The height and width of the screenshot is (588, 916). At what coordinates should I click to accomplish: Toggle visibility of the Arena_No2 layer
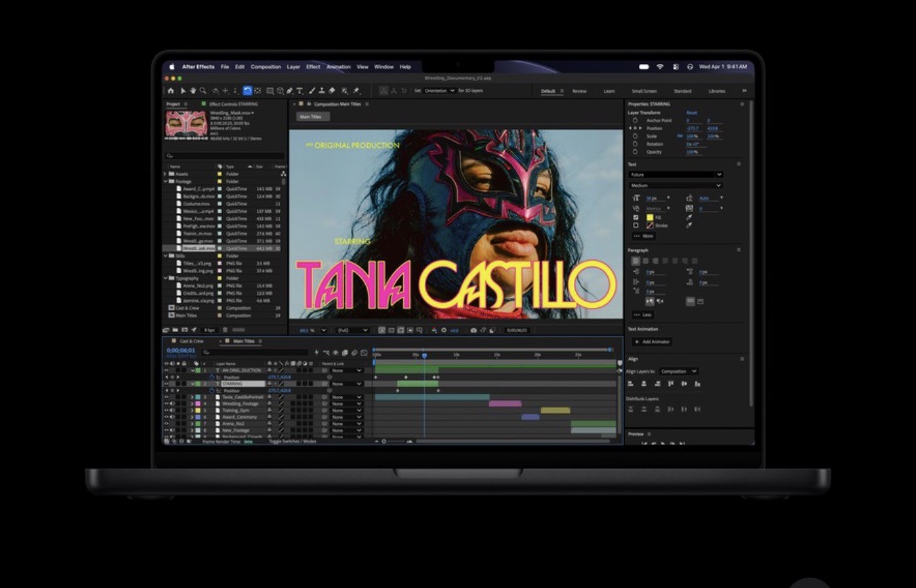click(x=167, y=424)
